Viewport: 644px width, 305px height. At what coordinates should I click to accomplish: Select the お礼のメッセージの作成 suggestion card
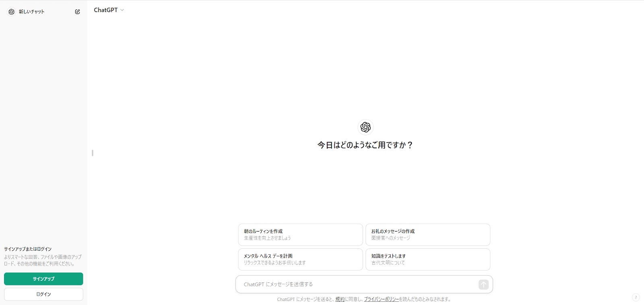(x=428, y=235)
